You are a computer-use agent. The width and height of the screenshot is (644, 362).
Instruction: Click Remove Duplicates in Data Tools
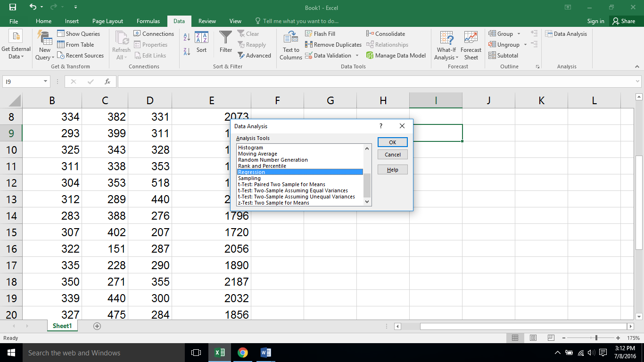click(x=333, y=45)
